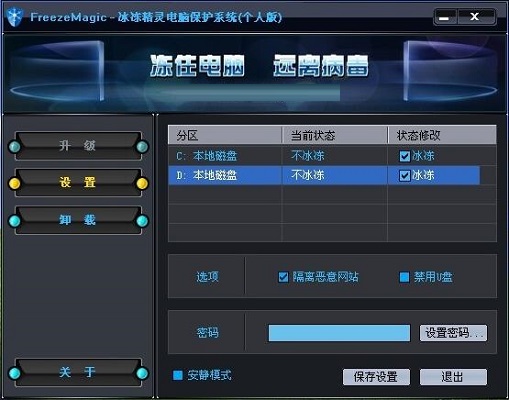Click the cyan orb left of 卸载

(14, 221)
